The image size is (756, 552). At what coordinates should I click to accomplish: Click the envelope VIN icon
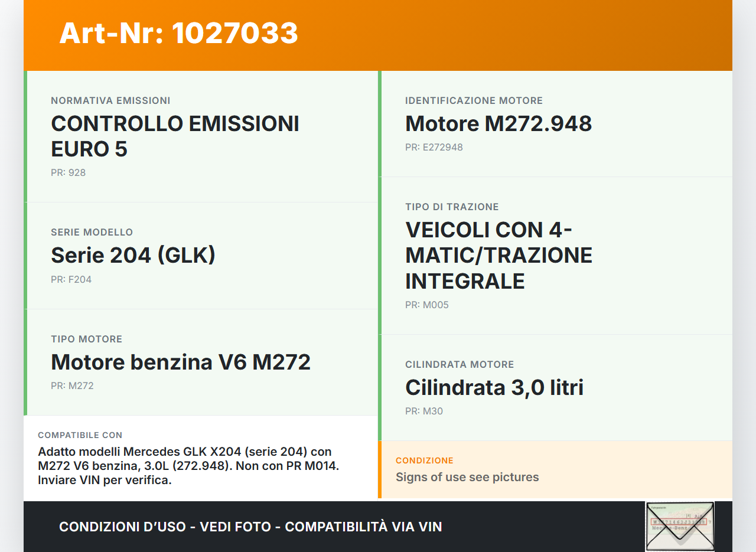679,526
